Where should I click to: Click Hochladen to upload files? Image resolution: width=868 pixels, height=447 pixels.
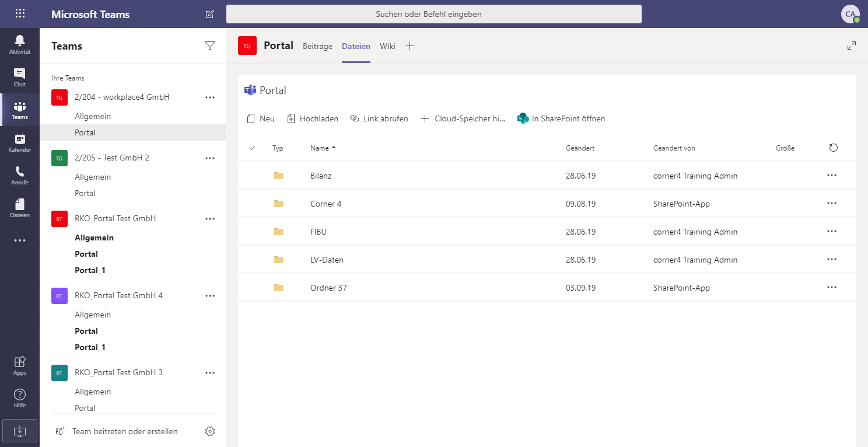tap(313, 118)
